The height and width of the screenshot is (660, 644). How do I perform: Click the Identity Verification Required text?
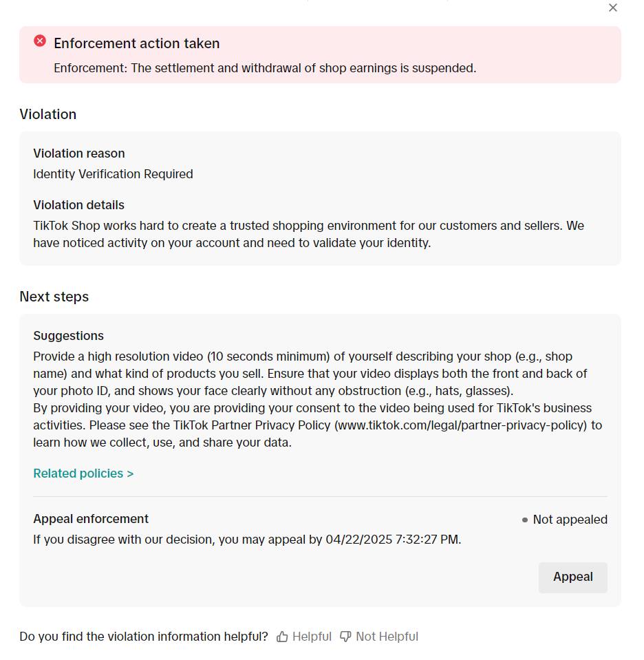pos(113,174)
